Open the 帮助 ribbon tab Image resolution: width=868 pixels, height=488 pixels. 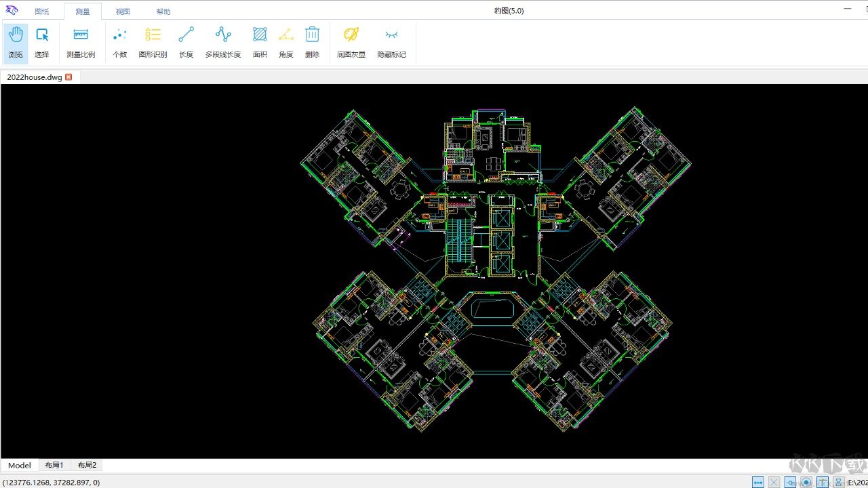[x=163, y=12]
